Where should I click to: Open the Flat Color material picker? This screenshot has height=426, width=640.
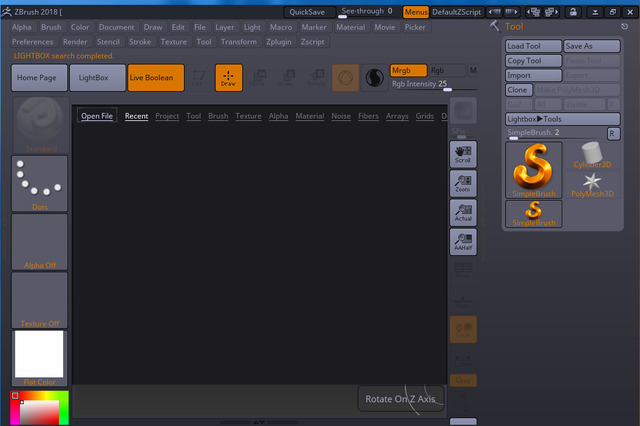coord(39,358)
